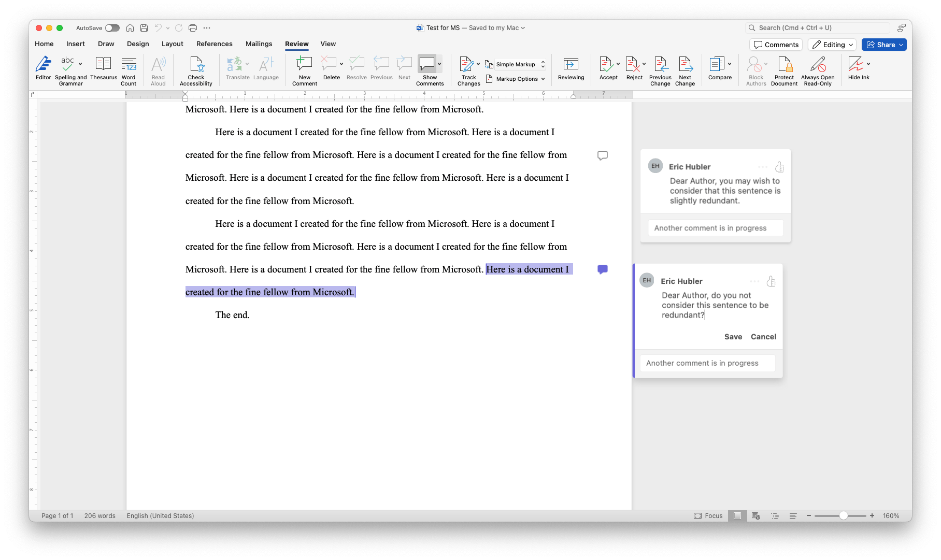The image size is (941, 560).
Task: Toggle Track Changes on
Action: pos(468,71)
